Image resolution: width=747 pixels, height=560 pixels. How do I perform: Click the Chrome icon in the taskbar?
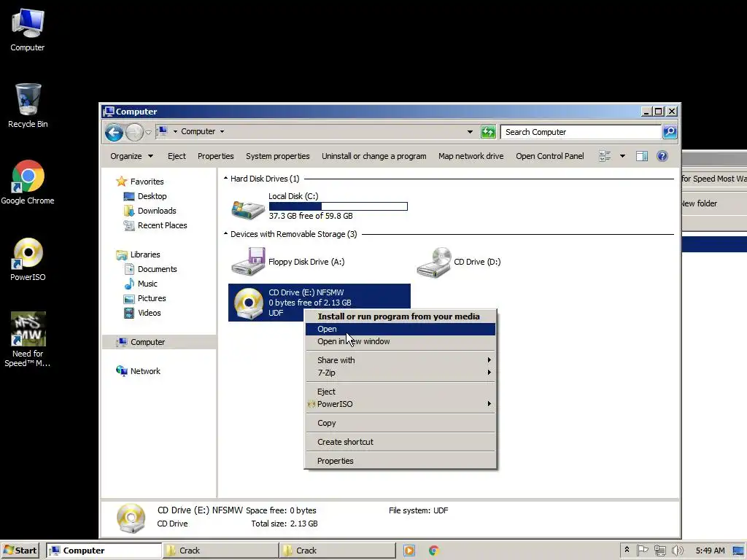point(433,551)
